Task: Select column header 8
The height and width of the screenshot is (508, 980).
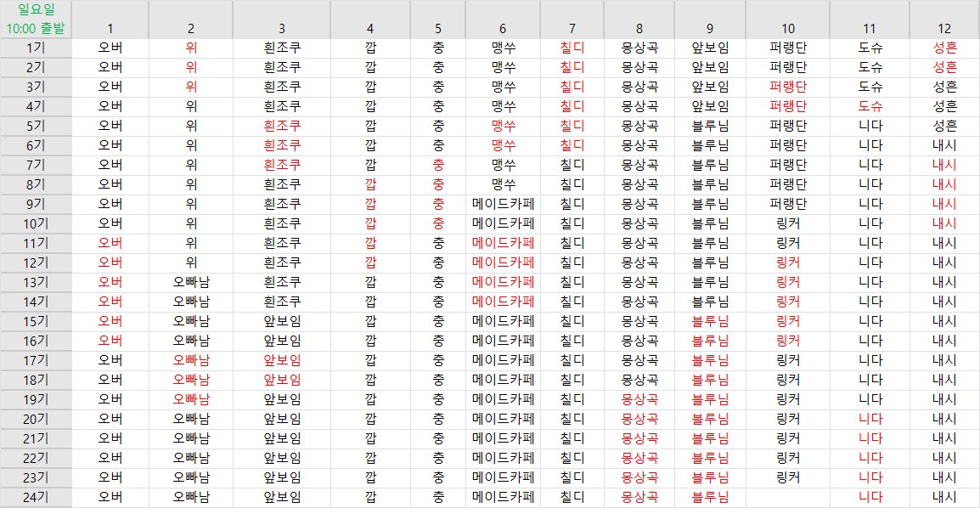Action: [639, 20]
